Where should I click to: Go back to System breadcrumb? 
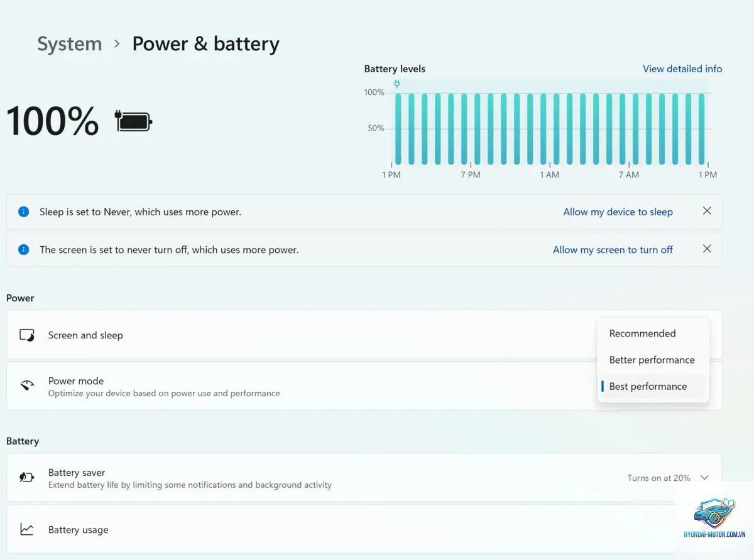(69, 44)
